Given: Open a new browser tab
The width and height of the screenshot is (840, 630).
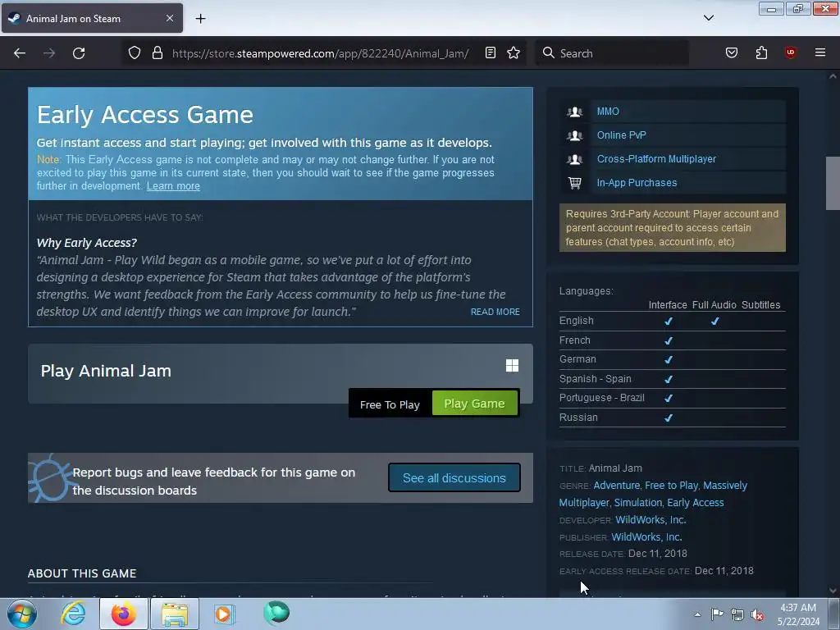Looking at the screenshot, I should coord(200,19).
